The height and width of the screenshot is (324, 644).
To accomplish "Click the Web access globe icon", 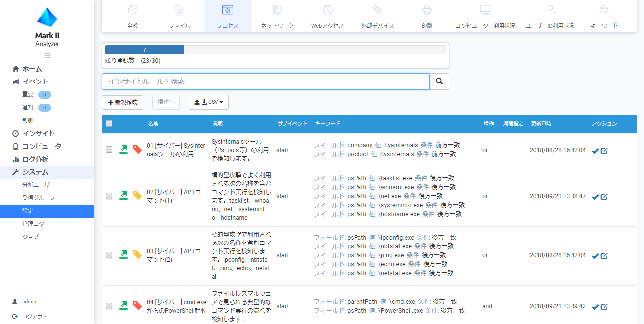I will coord(327,10).
